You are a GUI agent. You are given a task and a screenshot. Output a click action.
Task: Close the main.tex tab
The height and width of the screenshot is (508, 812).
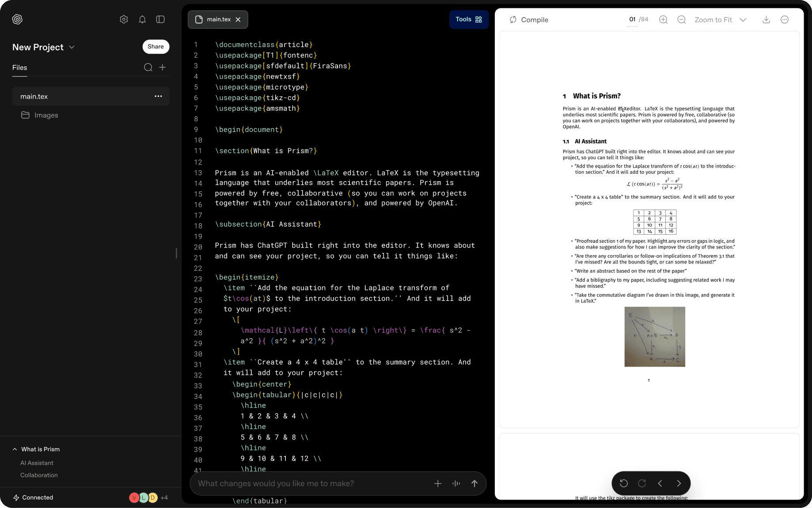(238, 19)
